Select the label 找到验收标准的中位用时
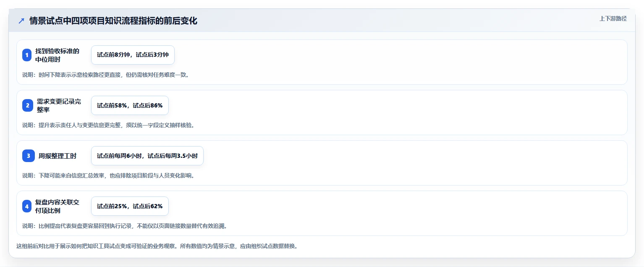 point(58,55)
